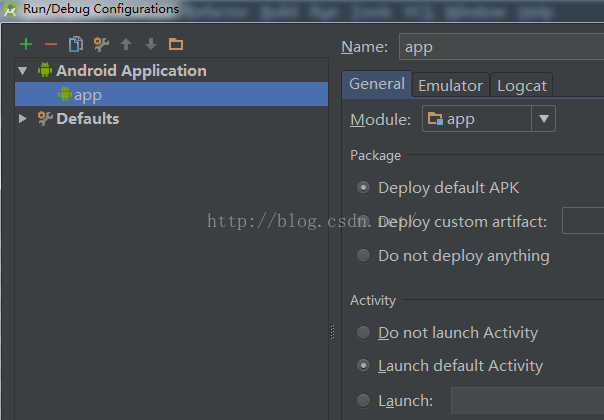Switch to the Logcat tab
604x420 pixels.
(x=522, y=86)
